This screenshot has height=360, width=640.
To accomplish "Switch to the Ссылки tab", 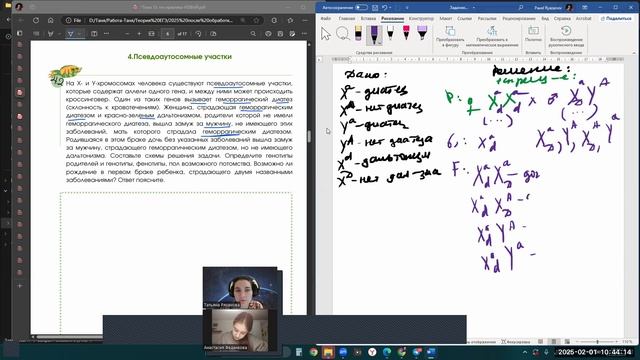I will (464, 19).
